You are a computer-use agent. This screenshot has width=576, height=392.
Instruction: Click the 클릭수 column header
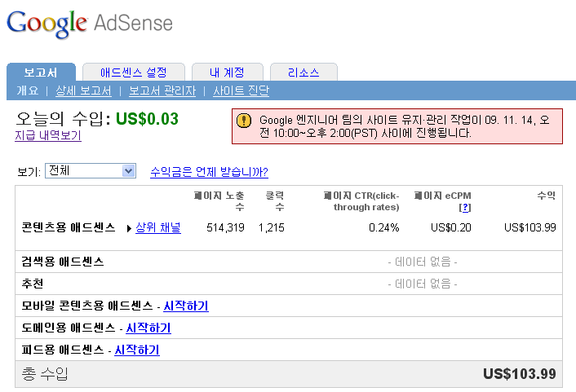point(275,200)
